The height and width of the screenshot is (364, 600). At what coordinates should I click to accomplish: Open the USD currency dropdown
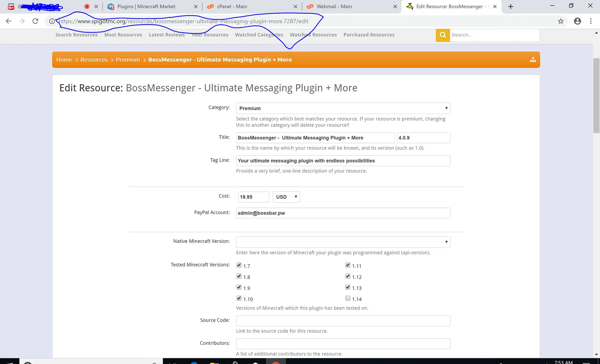286,197
